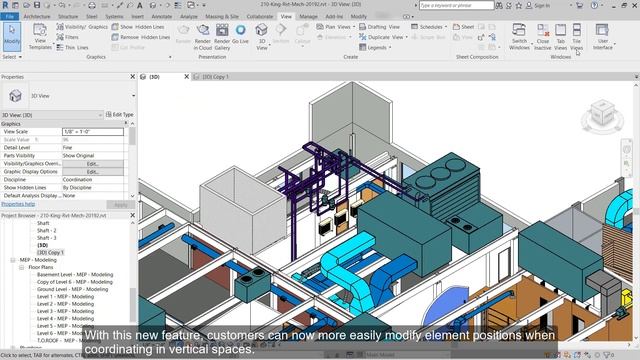Switch to the Architecture ribbon tab
The image size is (640, 360).
click(x=37, y=17)
